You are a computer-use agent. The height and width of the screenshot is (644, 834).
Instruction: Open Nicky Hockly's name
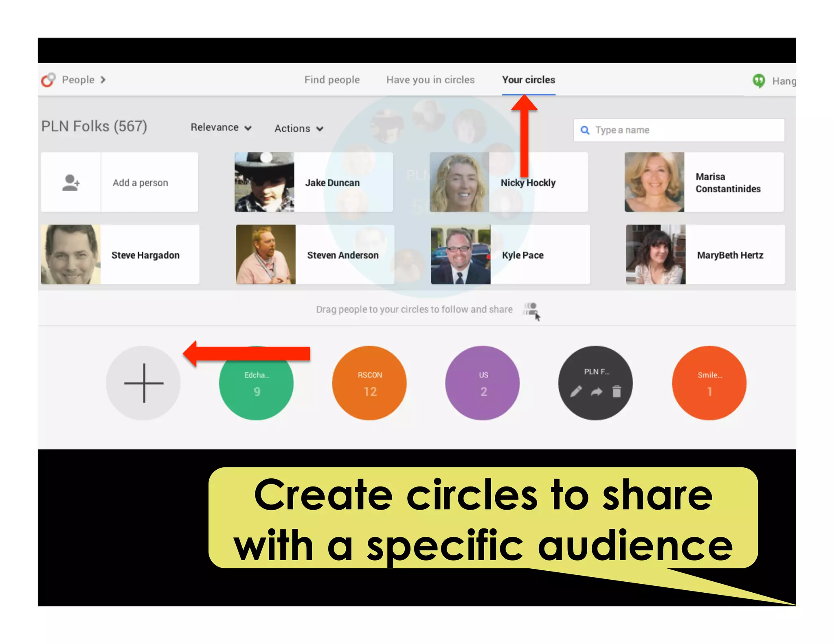[x=528, y=183]
